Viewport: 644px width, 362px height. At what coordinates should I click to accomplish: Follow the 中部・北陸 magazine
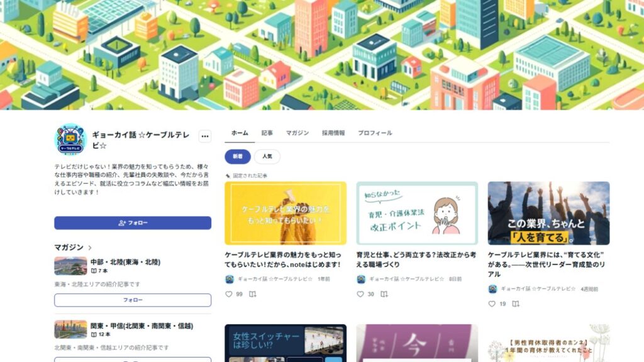[133, 300]
